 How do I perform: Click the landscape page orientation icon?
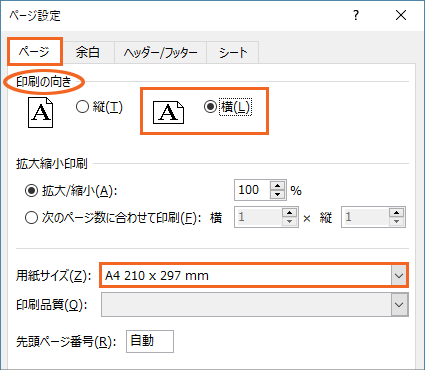(168, 112)
